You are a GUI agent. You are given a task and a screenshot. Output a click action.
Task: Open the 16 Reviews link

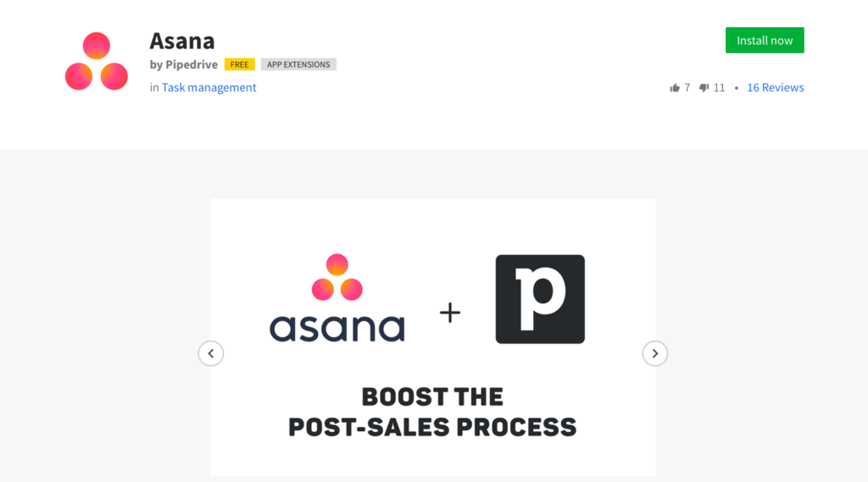pos(775,87)
